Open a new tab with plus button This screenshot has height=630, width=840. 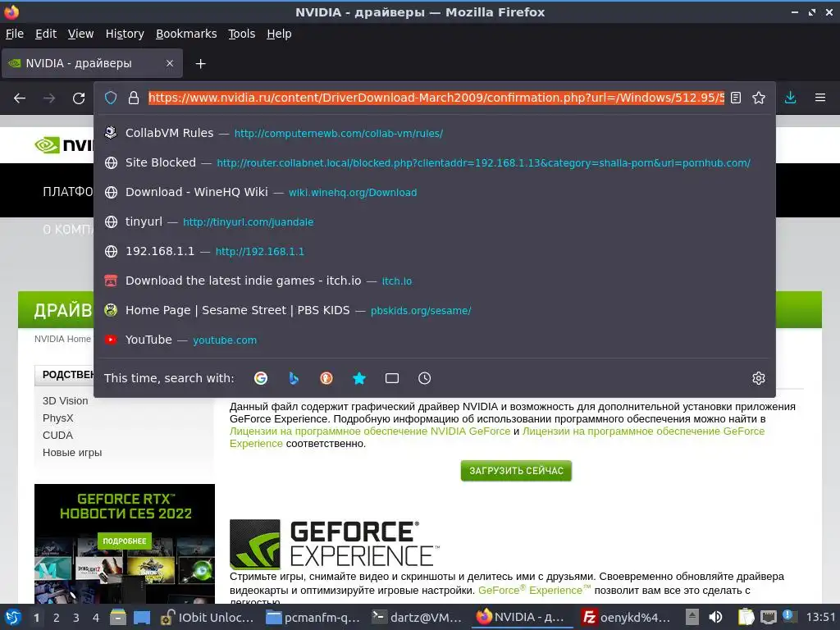pos(200,64)
